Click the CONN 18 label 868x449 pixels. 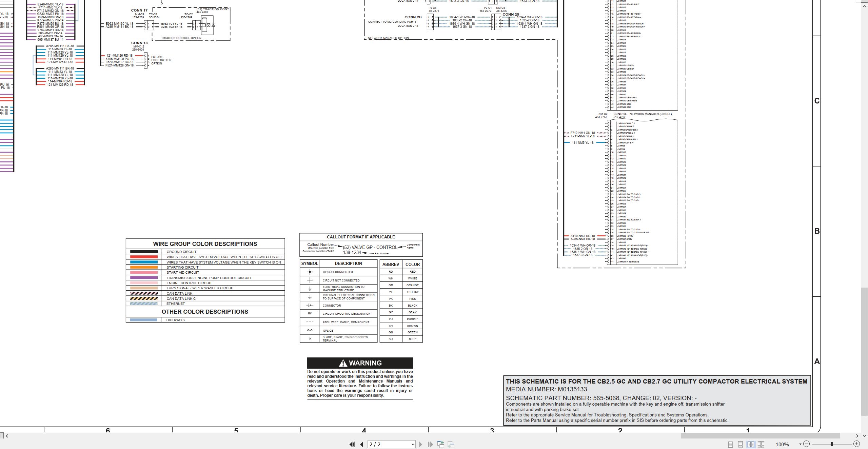139,43
